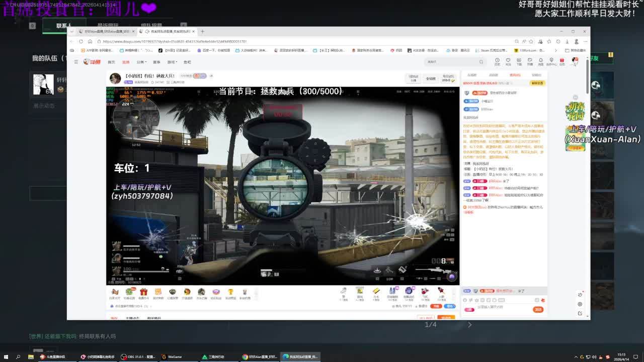Open the OBS 31.0.1 taskbar icon
644x362 pixels.
click(x=138, y=357)
